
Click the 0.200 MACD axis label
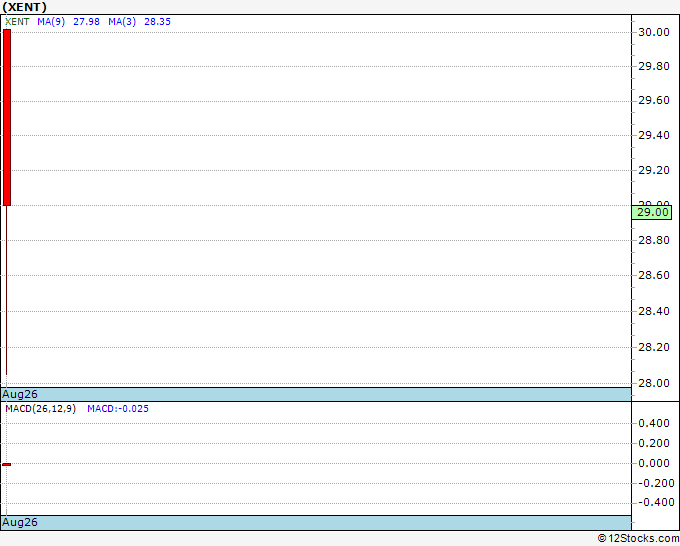pos(654,443)
